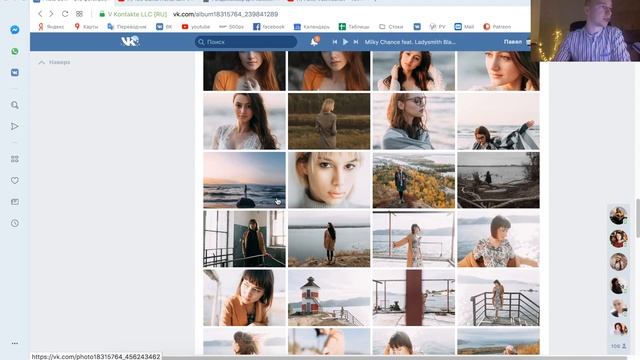Screen dimensions: 640x360
Task: Open photo of woman in floral dress sitting
Action: point(498,239)
